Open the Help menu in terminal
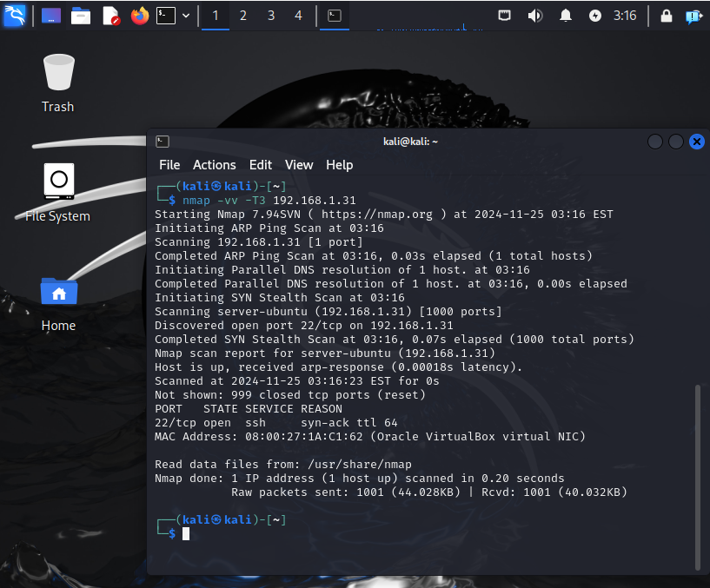The image size is (710, 588). (340, 165)
